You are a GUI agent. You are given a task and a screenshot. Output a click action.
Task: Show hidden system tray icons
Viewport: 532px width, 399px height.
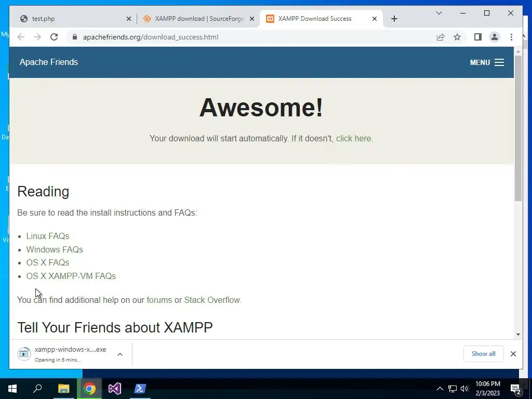coord(440,389)
